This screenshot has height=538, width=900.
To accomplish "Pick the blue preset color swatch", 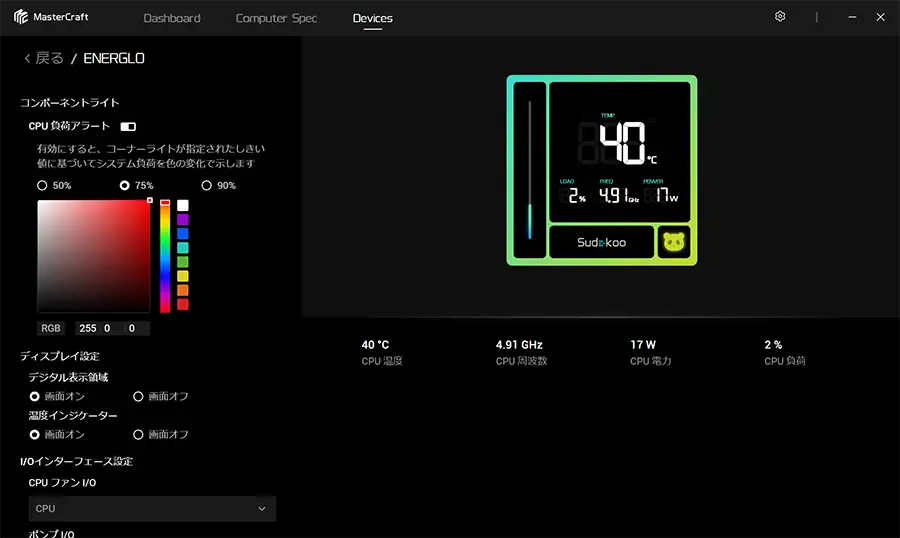I will click(x=183, y=234).
